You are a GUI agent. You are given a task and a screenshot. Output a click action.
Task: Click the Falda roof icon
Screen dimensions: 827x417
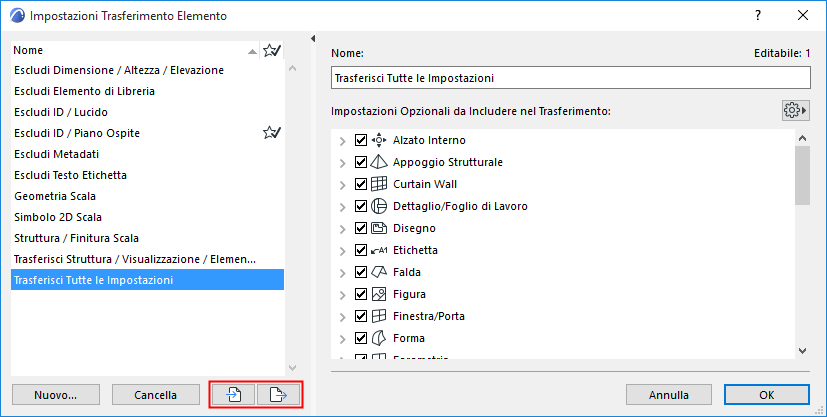coord(379,272)
